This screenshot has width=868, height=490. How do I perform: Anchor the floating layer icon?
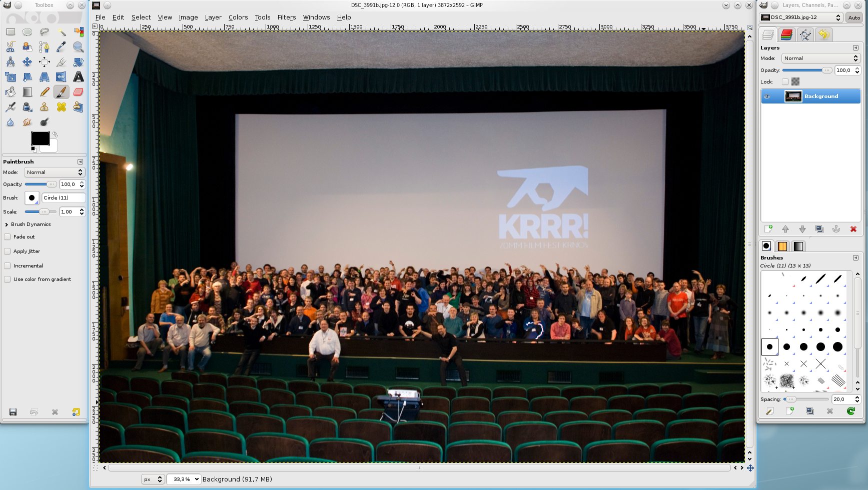point(836,229)
